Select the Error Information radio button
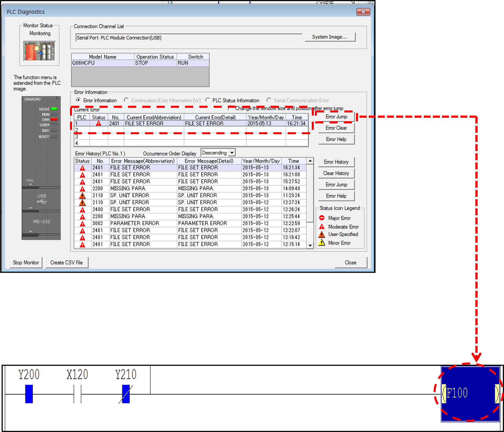 click(x=79, y=100)
